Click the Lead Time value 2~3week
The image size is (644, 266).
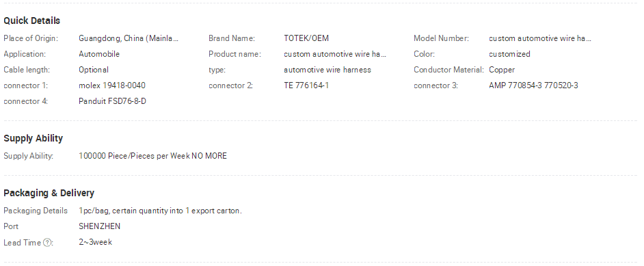[x=95, y=242]
